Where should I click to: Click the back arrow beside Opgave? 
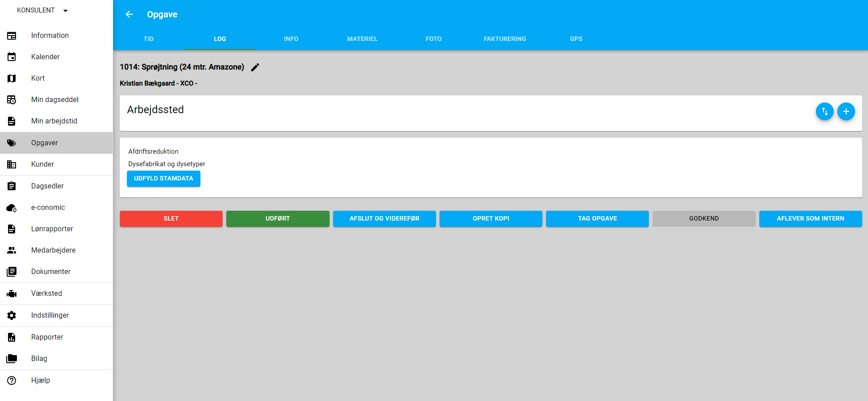pos(129,14)
